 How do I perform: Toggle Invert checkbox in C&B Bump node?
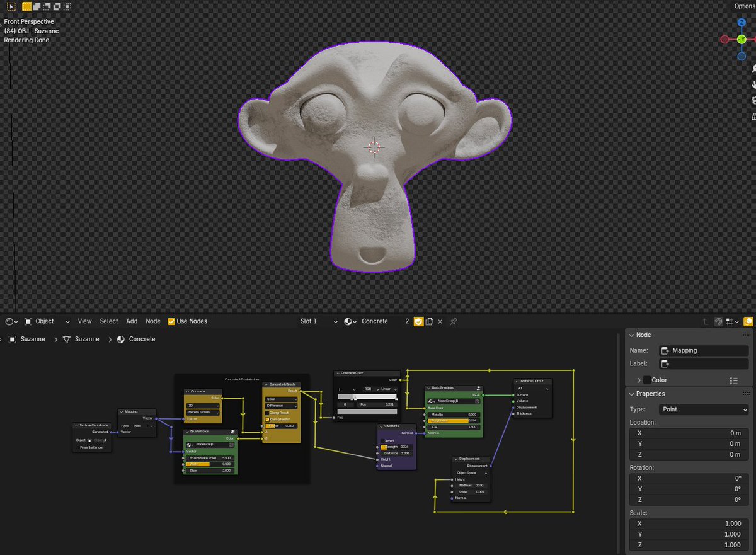(382, 440)
